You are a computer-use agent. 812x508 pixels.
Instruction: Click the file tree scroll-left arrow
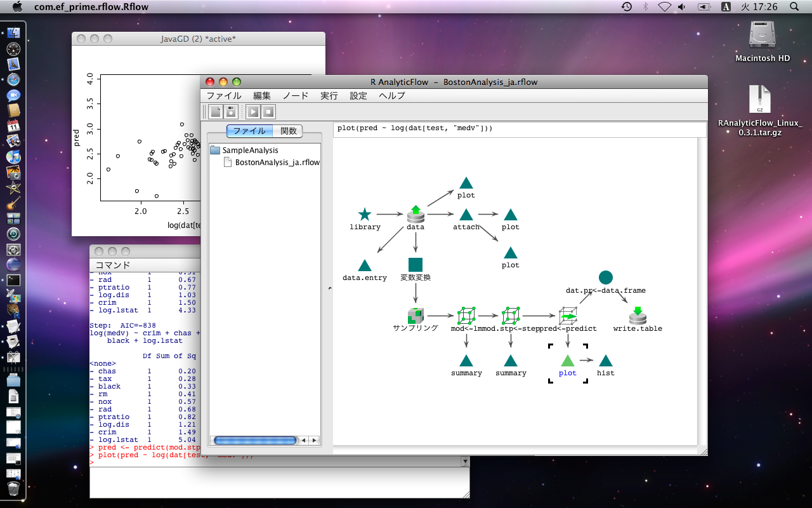[303, 440]
